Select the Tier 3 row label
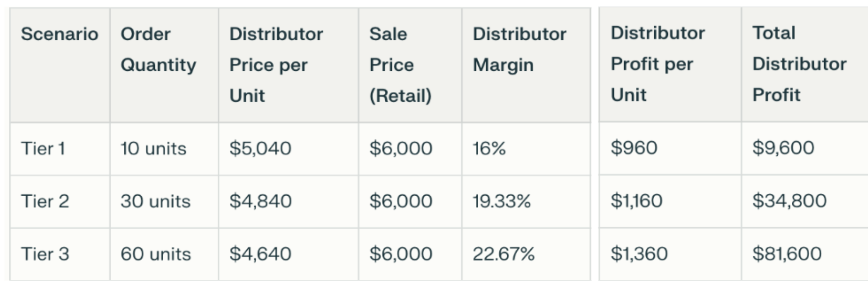 click(45, 254)
